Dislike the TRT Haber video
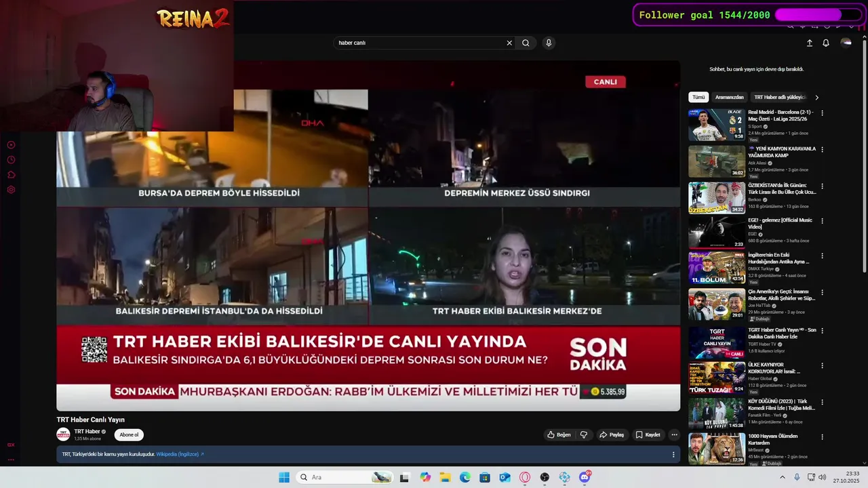Image resolution: width=868 pixels, height=488 pixels. click(583, 434)
